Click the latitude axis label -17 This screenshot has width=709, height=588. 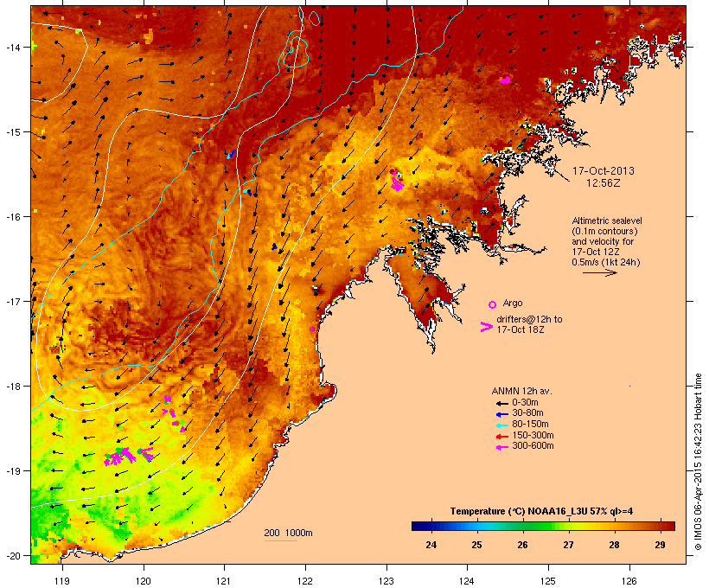pos(12,301)
